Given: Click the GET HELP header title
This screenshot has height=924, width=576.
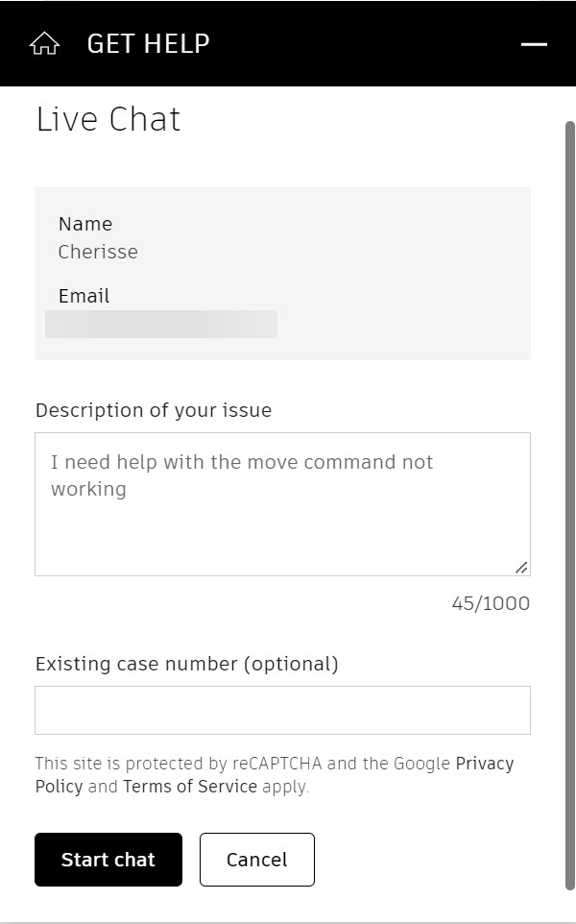Looking at the screenshot, I should coord(149,43).
